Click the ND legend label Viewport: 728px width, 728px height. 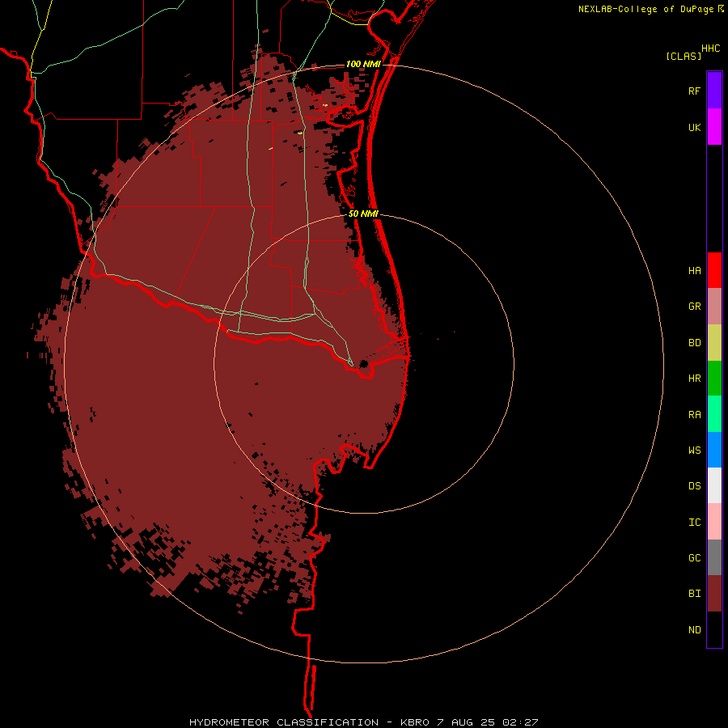coord(694,630)
